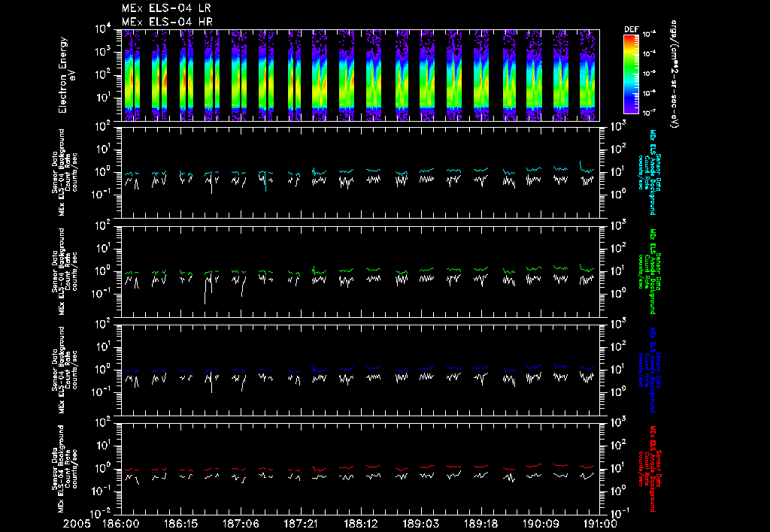Click the left axis label of the green-trace panel
Screen dimensions: 770x532
click(65, 271)
